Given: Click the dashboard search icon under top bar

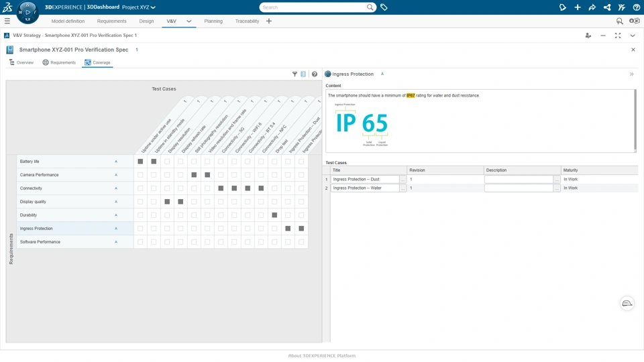Looking at the screenshot, I should (619, 21).
